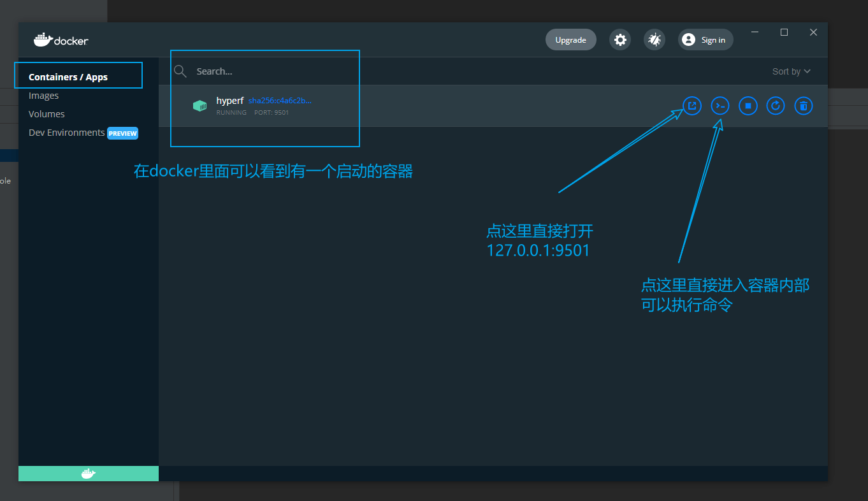Open Docker settings gear
Viewport: 868px width, 501px height.
[620, 40]
